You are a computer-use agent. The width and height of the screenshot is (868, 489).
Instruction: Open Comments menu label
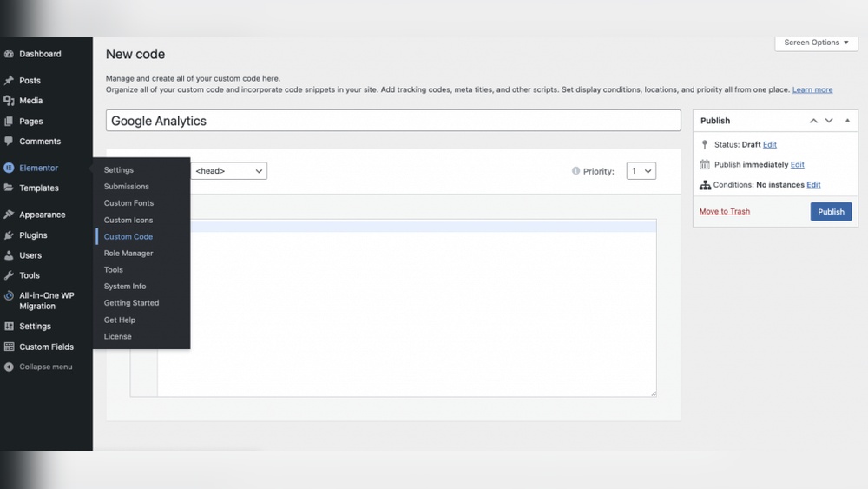40,142
